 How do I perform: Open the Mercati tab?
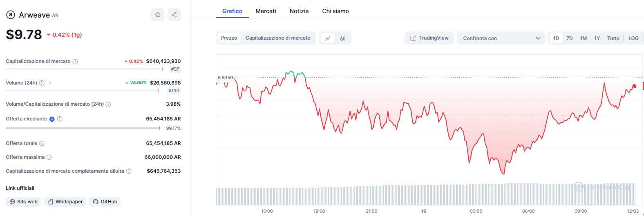coord(266,11)
